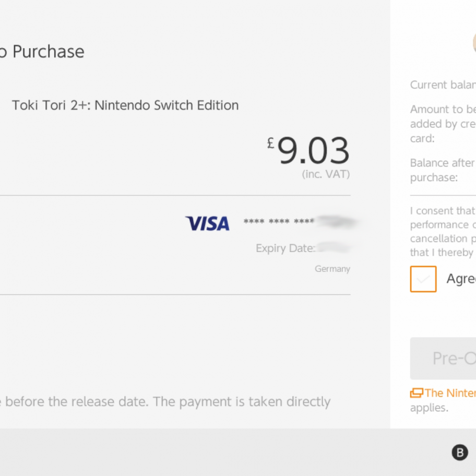The width and height of the screenshot is (476, 476).
Task: Click the £9.03 price amount
Action: click(x=308, y=150)
